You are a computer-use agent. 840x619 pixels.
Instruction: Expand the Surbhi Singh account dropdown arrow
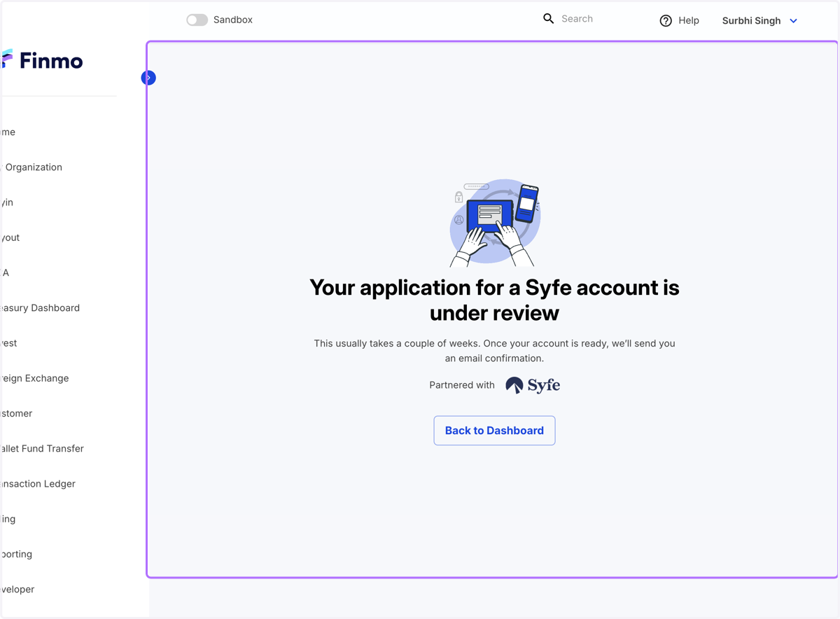(793, 21)
